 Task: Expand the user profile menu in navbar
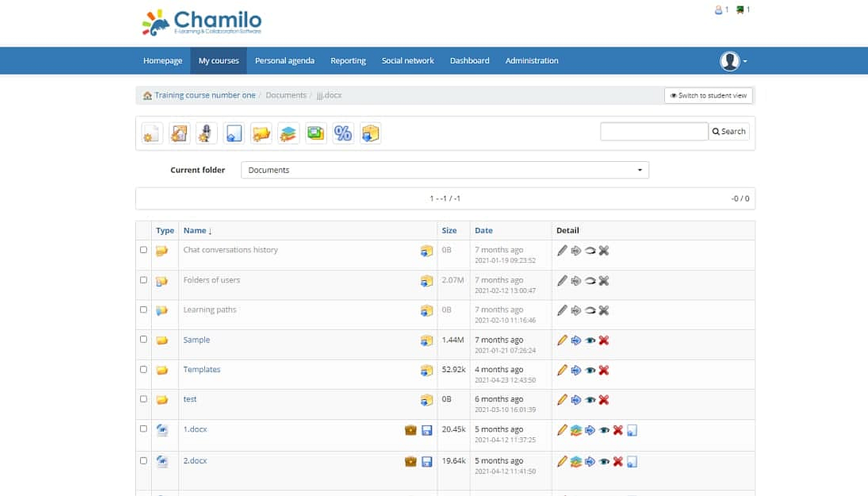tap(733, 61)
